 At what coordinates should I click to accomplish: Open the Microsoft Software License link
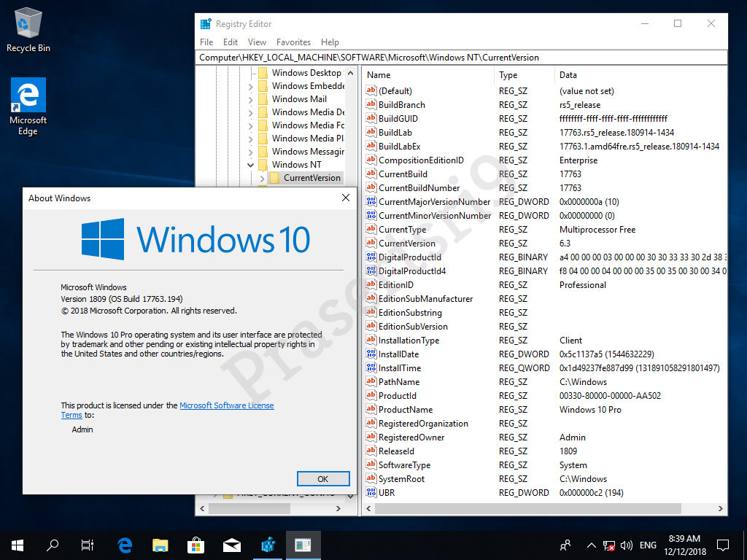tap(227, 405)
